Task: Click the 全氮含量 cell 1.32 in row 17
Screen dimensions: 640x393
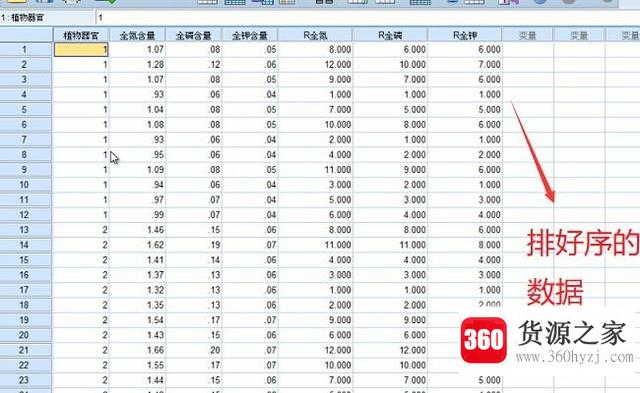Action: (x=137, y=290)
